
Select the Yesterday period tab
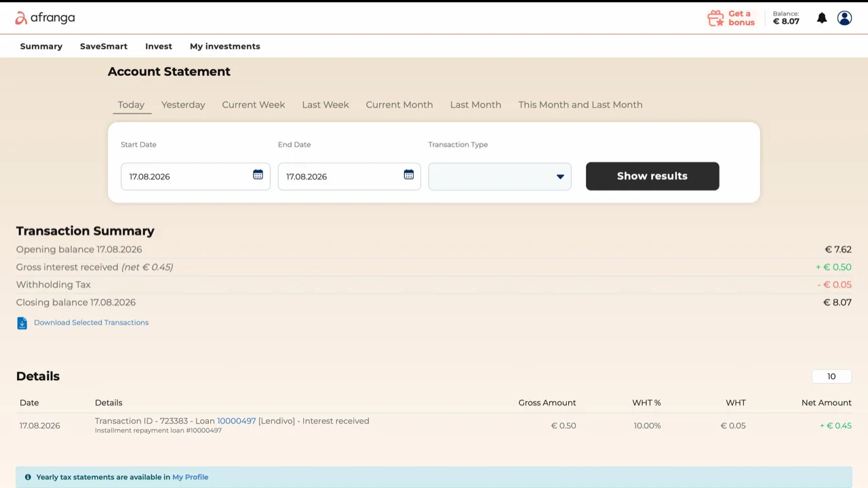(x=183, y=105)
